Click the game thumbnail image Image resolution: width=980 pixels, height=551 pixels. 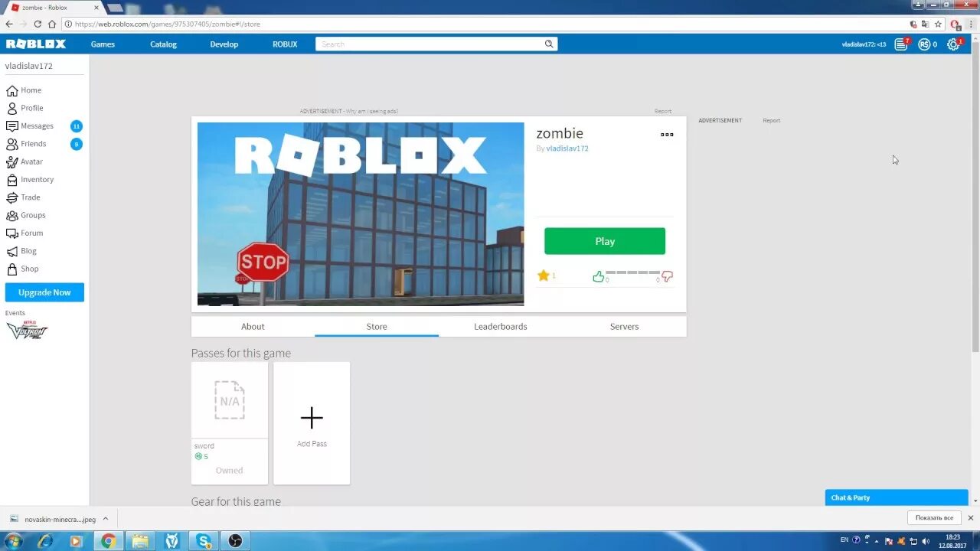pos(361,214)
